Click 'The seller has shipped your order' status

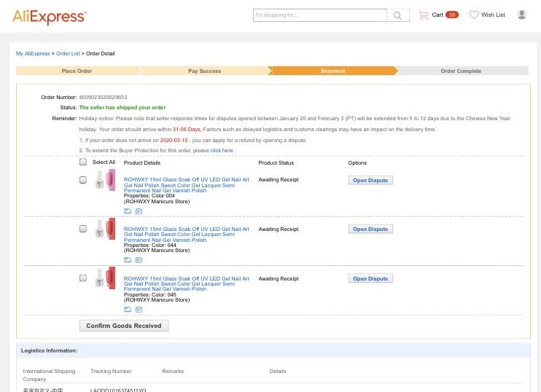122,108
